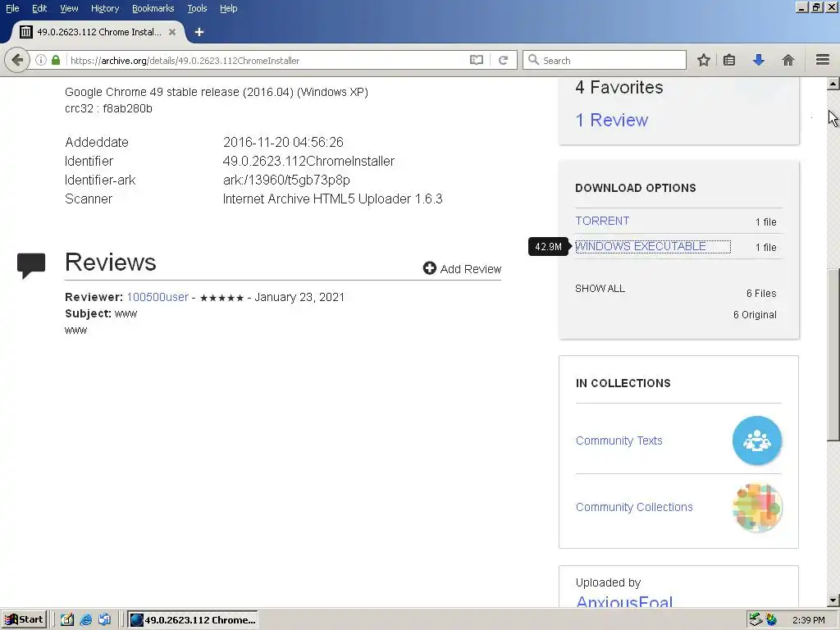The width and height of the screenshot is (840, 630).
Task: Select the 49.0.2623.112 Chrome Installer tab
Action: (98, 32)
